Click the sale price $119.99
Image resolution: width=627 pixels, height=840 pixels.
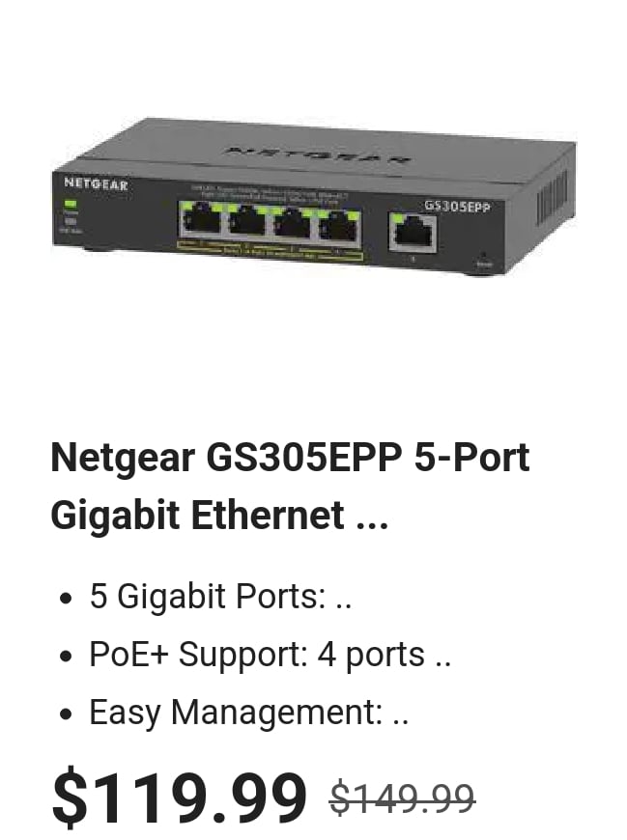179,798
